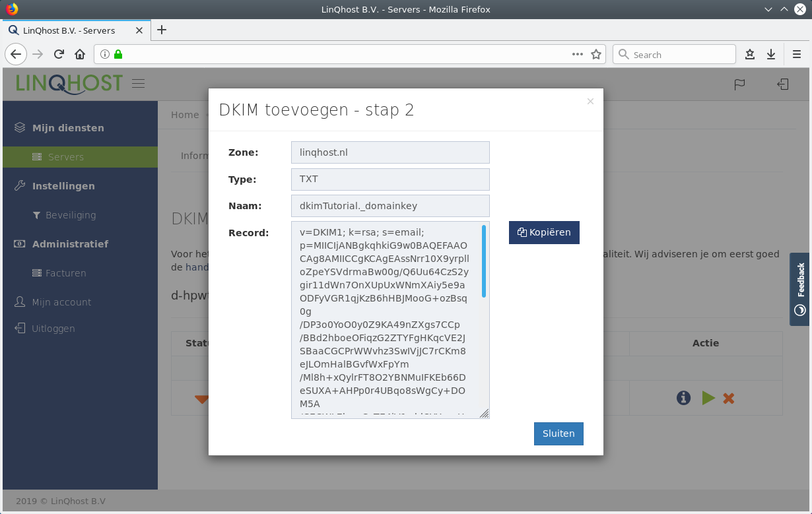Screen dimensions: 812x514
Task: Click the LinQhost logo
Action: point(69,84)
